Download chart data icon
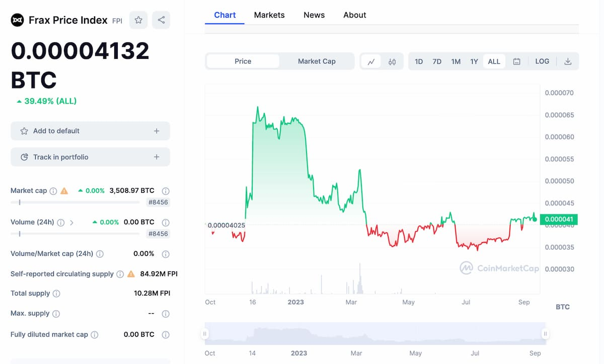This screenshot has width=604, height=364. pyautogui.click(x=568, y=61)
